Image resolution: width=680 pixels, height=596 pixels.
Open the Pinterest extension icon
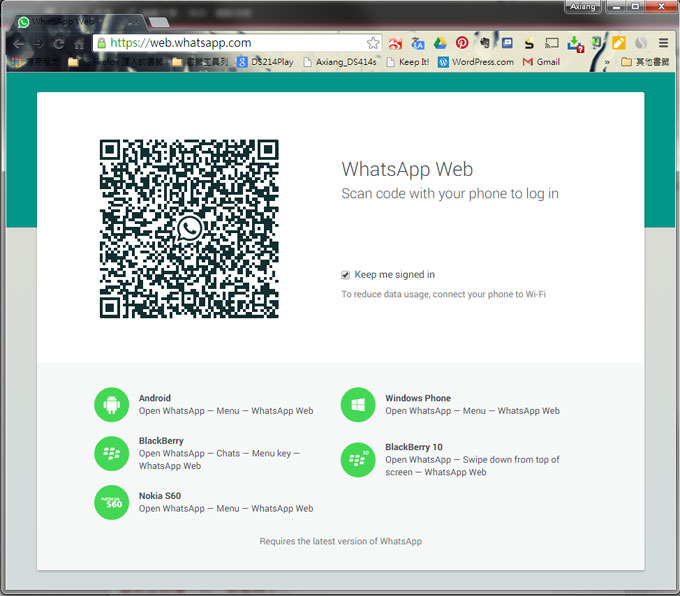coord(462,43)
